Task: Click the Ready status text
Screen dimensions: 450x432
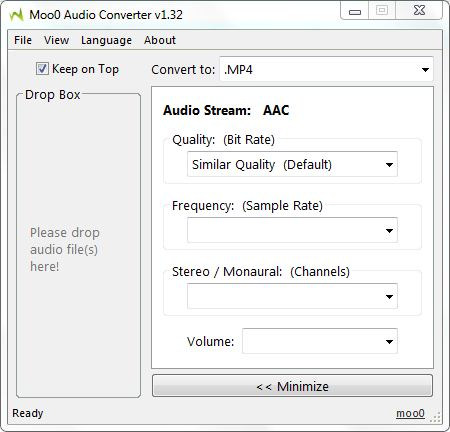Action: 28,413
